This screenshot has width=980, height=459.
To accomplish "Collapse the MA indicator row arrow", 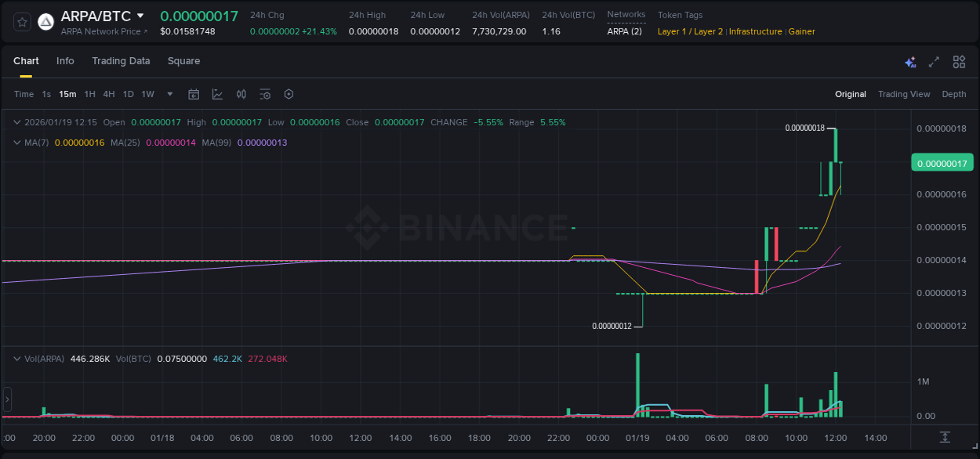I will [x=16, y=143].
